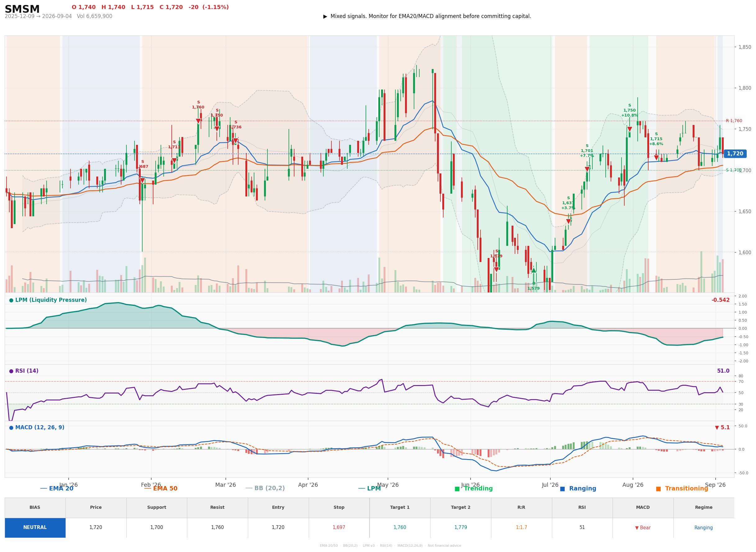Click the orange Transitioning legend square
The height and width of the screenshot is (552, 756).
point(658,489)
